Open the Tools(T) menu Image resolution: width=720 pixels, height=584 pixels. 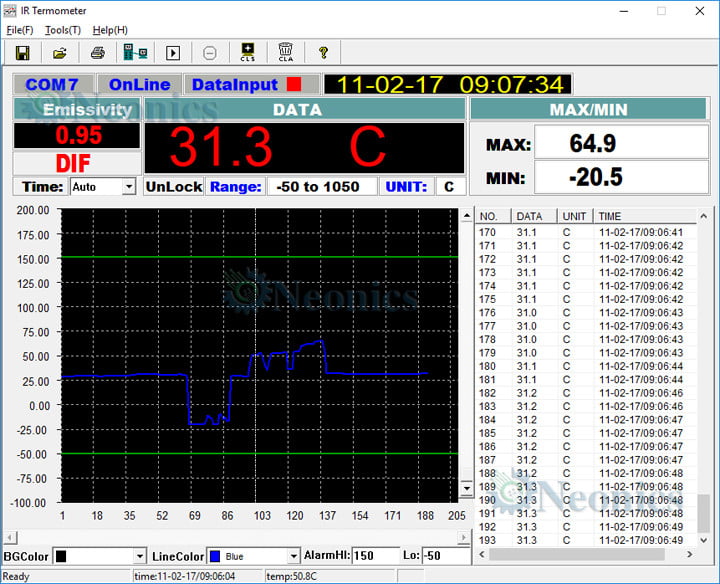pyautogui.click(x=63, y=30)
